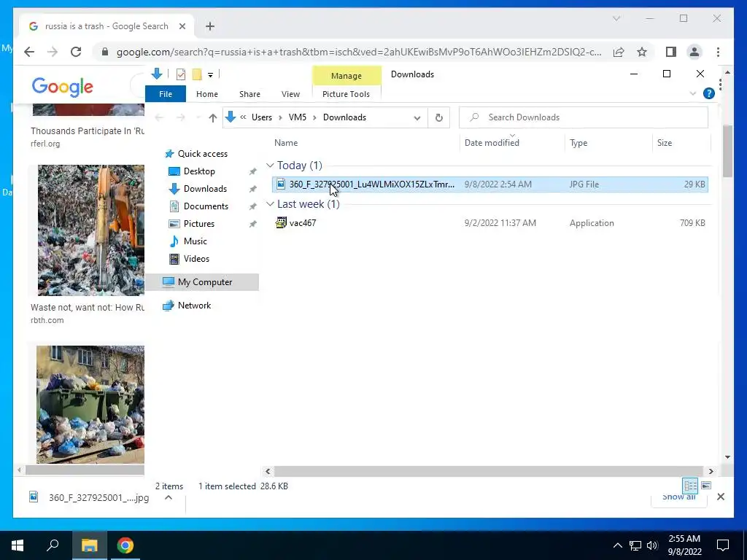Viewport: 747px width, 560px height.
Task: Collapse the Last week (1) group
Action: click(x=270, y=204)
